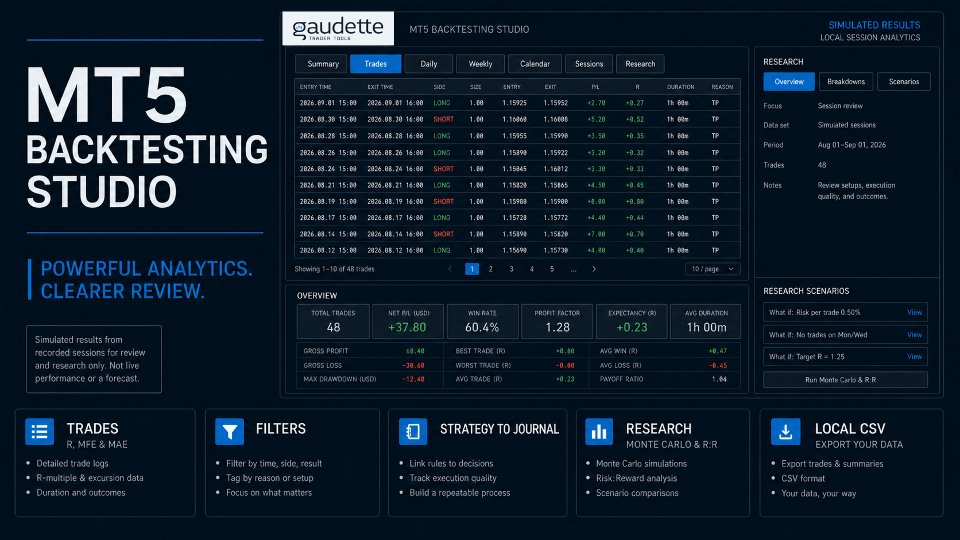The height and width of the screenshot is (540, 960).
Task: Switch to Breakdowns research tab
Action: 846,81
